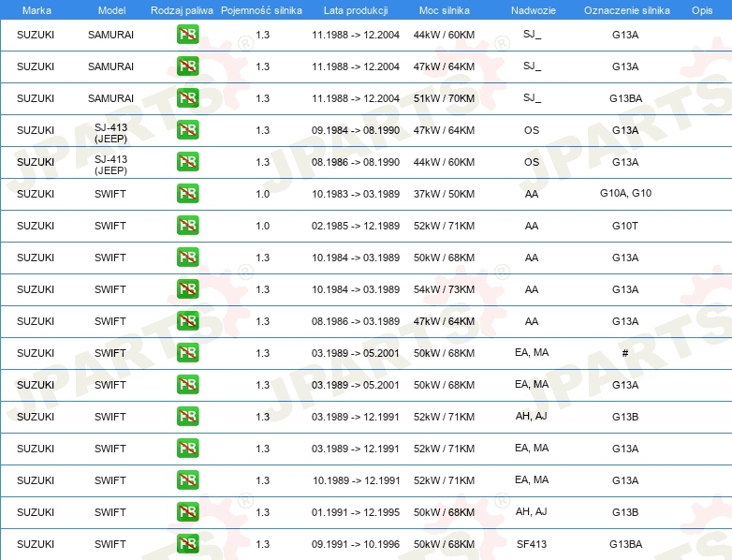Click SUZUKI brand in the SWIFT G10A, G10 row
Screen dimensions: 732x560
(36, 194)
